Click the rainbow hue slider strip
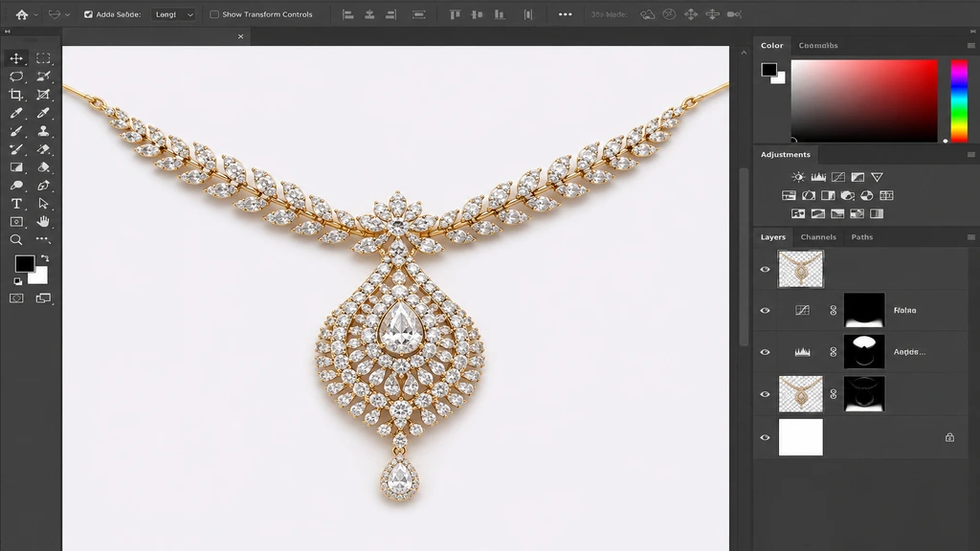Image resolution: width=980 pixels, height=551 pixels. click(959, 101)
